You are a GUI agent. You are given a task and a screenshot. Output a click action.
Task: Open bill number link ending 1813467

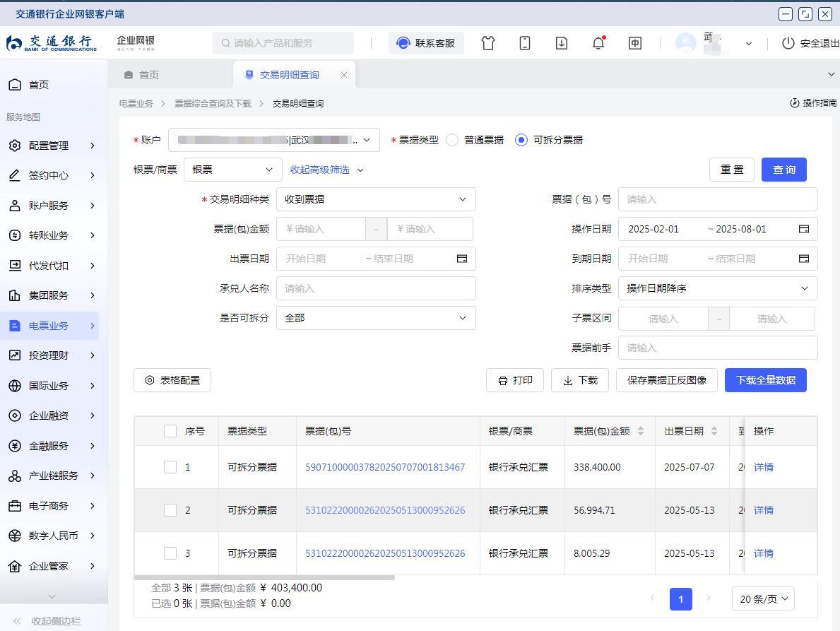click(385, 467)
